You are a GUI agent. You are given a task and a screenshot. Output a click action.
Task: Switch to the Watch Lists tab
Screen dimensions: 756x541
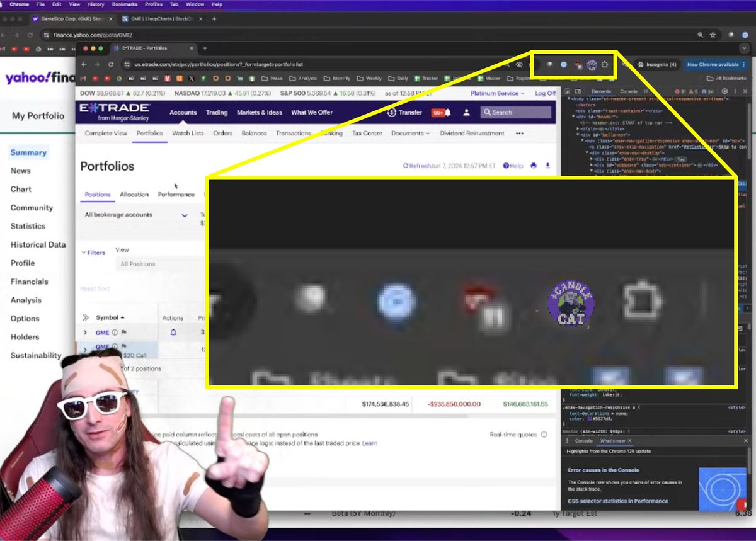coord(188,134)
